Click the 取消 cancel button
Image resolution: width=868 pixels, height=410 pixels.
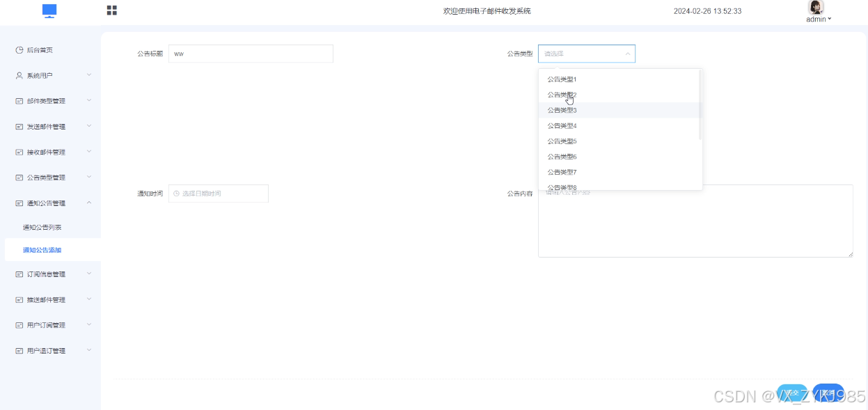828,393
